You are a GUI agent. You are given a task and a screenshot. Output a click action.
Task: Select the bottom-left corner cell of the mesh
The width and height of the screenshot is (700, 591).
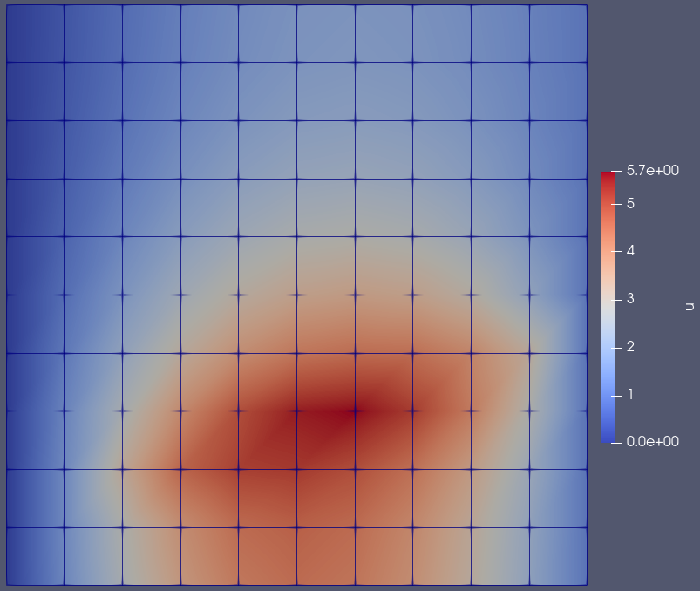coord(35,556)
